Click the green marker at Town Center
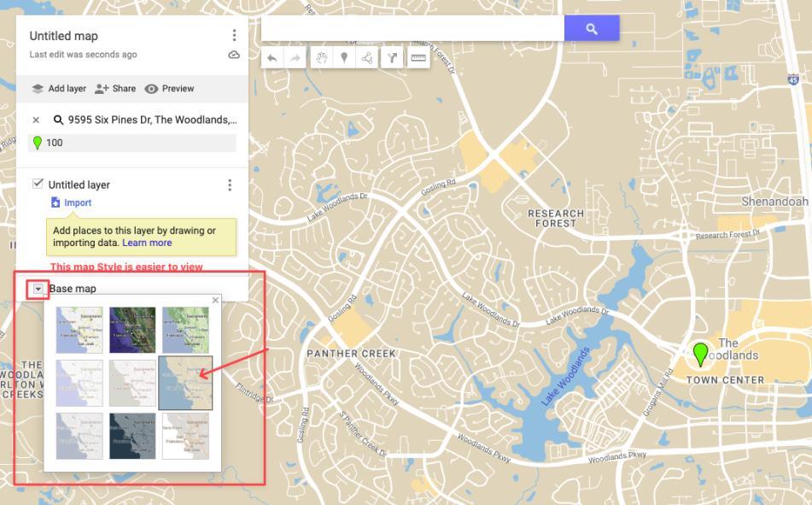812x505 pixels. pos(701,354)
